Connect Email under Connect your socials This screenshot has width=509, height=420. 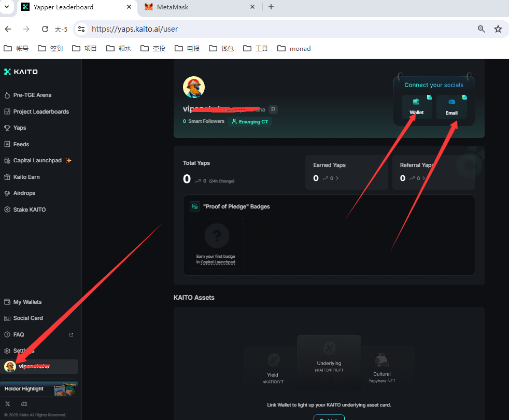[x=451, y=107]
